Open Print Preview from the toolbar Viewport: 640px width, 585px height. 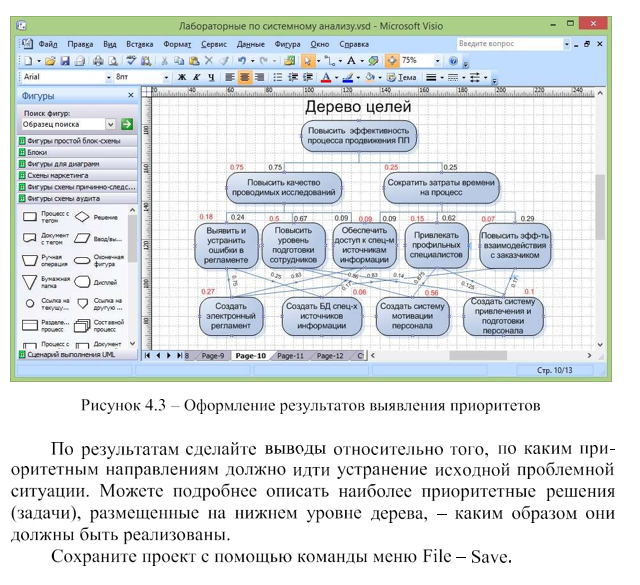point(113,61)
